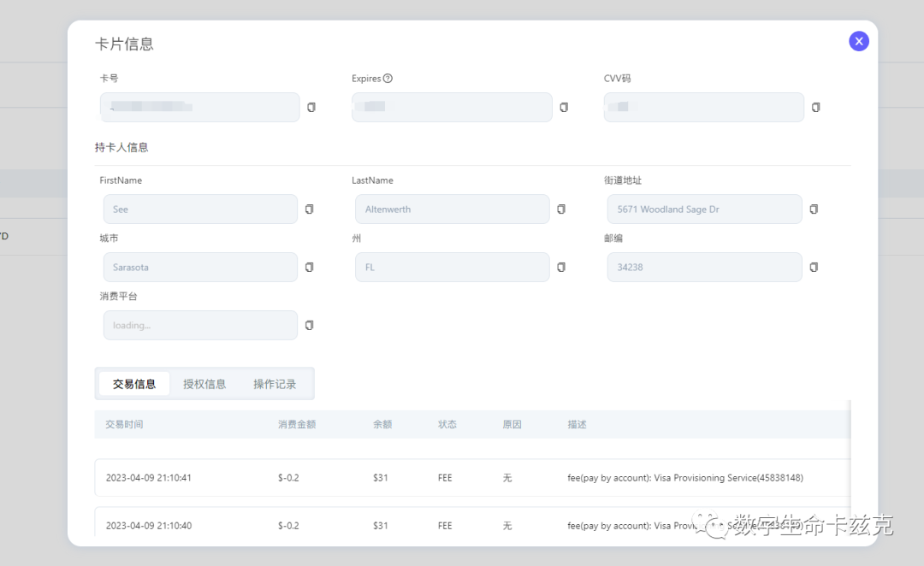Copy the street address 5671 Woodland Sage Dr

(814, 209)
